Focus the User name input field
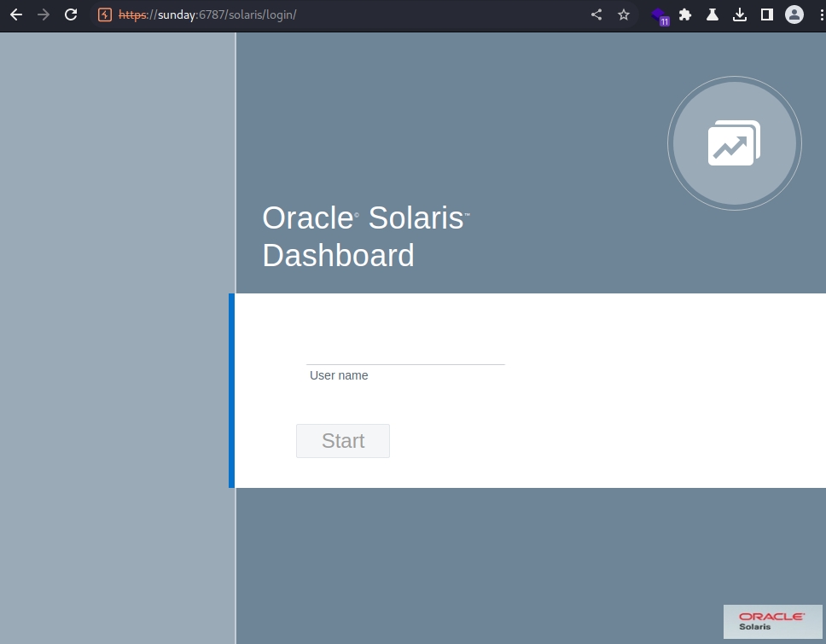The image size is (826, 644). [x=405, y=352]
